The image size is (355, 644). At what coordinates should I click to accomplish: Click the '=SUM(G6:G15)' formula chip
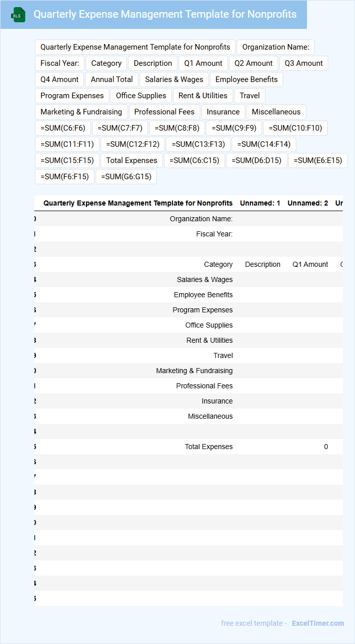point(126,177)
